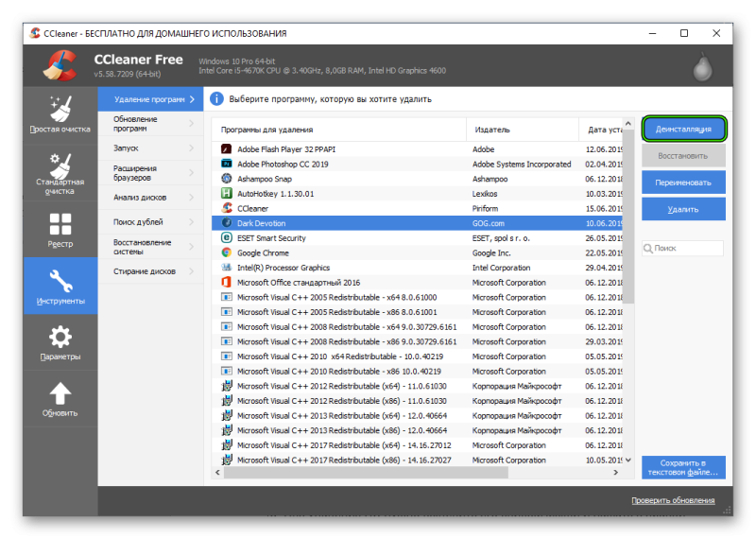Image resolution: width=756 pixels, height=539 pixels.
Task: Click the Google Chrome icon
Action: click(226, 252)
